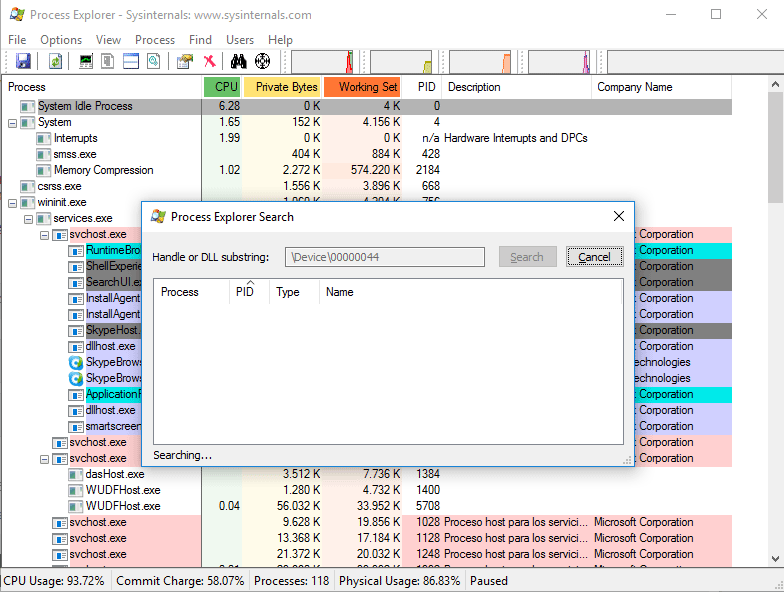Viewport: 784px width, 594px height.
Task: Click the csrss.exe process icon
Action: pyautogui.click(x=27, y=186)
